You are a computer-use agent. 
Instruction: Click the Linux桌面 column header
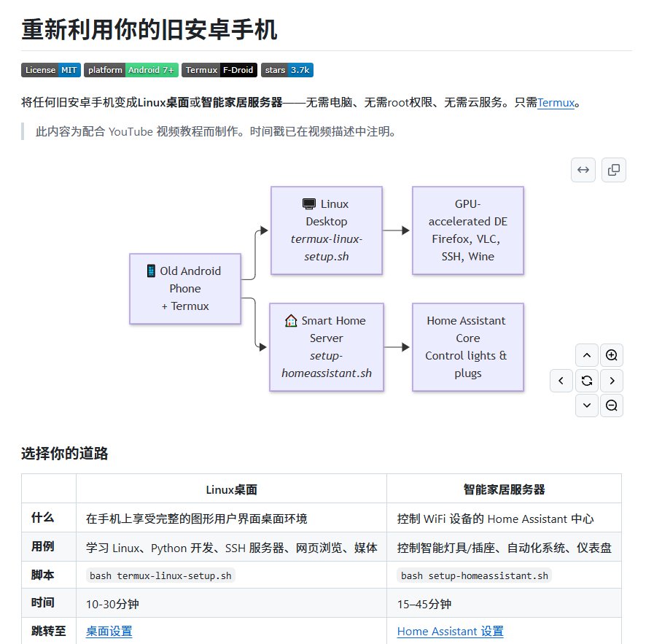(231, 489)
